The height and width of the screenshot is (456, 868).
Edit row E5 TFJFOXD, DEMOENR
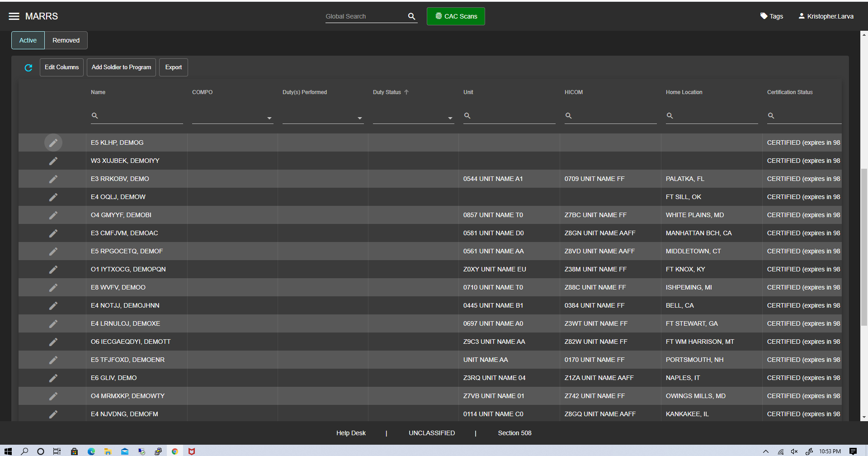53,360
